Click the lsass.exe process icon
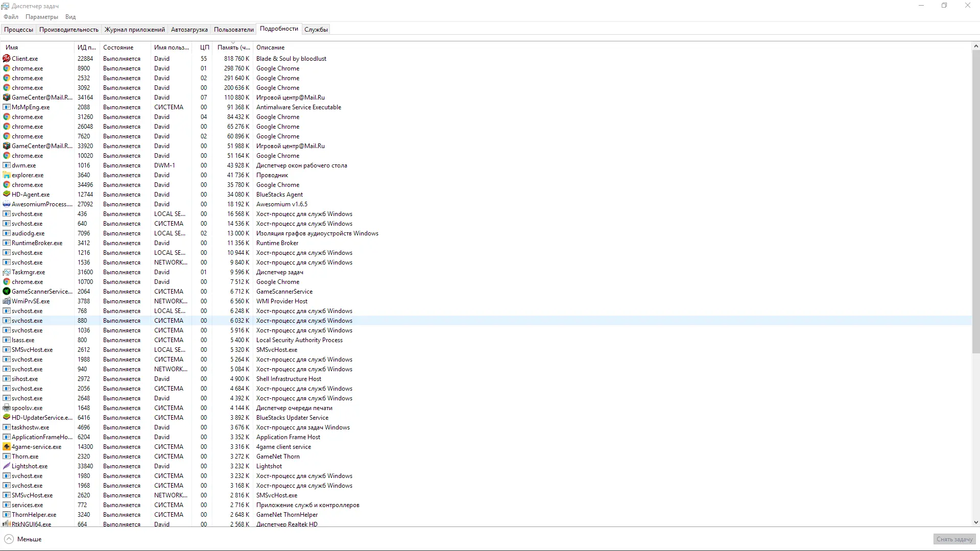The height and width of the screenshot is (551, 980). tap(7, 340)
